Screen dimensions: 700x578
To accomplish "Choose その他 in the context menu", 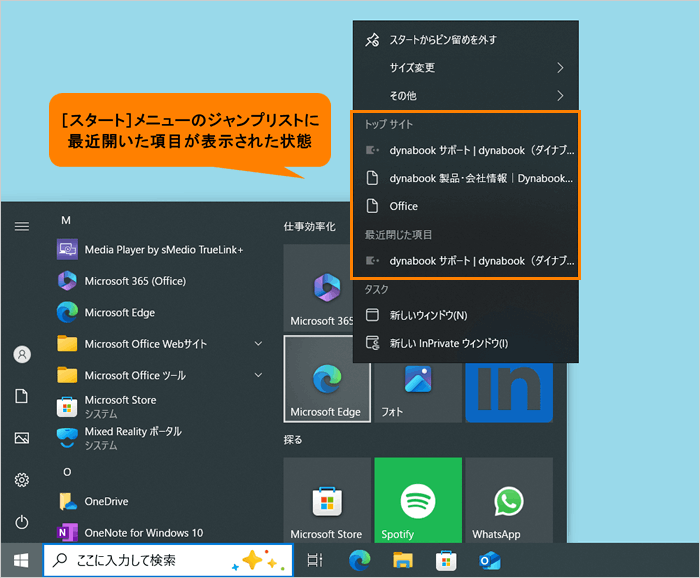I will pyautogui.click(x=466, y=96).
